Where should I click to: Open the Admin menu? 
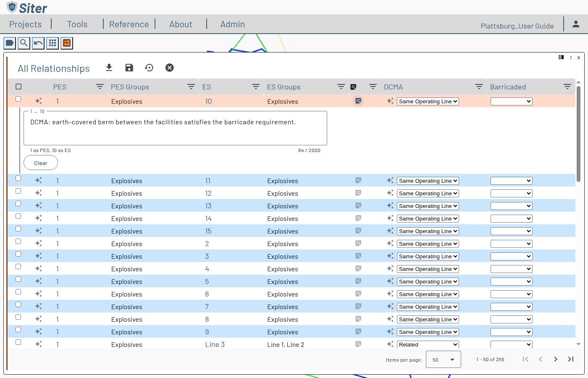(x=233, y=24)
